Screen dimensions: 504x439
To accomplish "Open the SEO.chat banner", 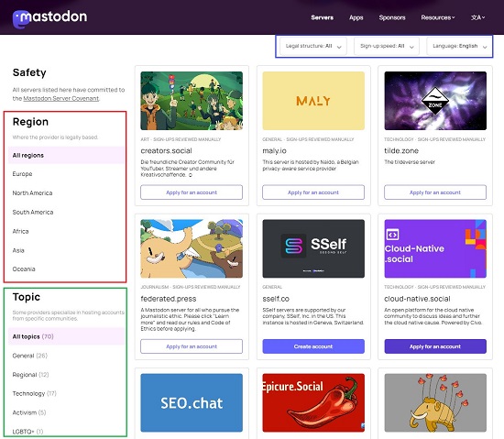I will [192, 402].
